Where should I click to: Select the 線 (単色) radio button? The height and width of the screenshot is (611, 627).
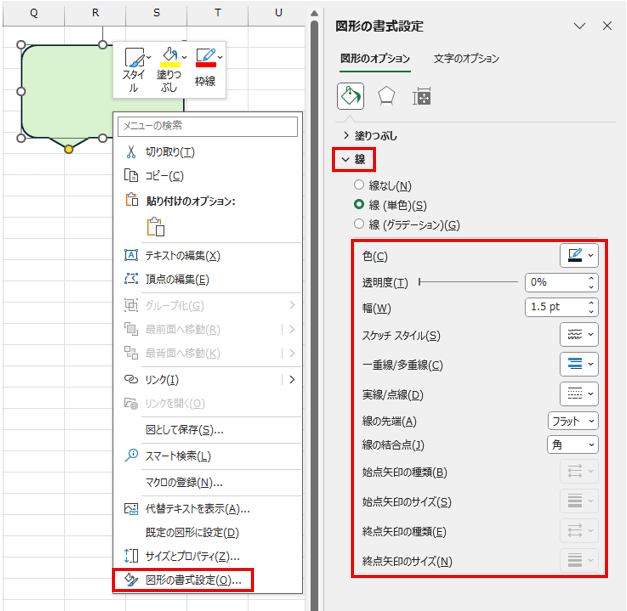(359, 204)
